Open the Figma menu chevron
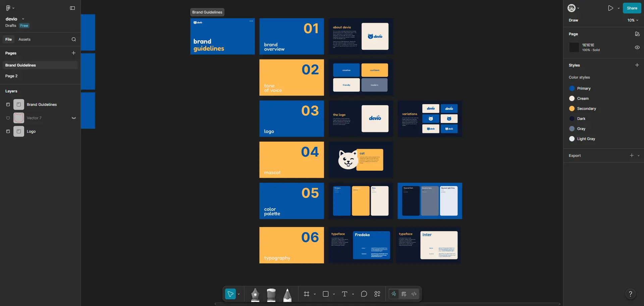 coord(13,8)
